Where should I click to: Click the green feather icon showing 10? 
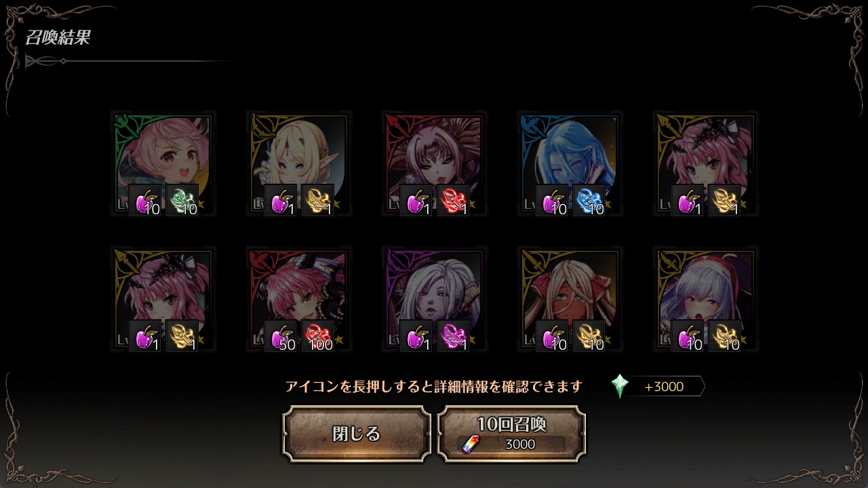tap(182, 201)
